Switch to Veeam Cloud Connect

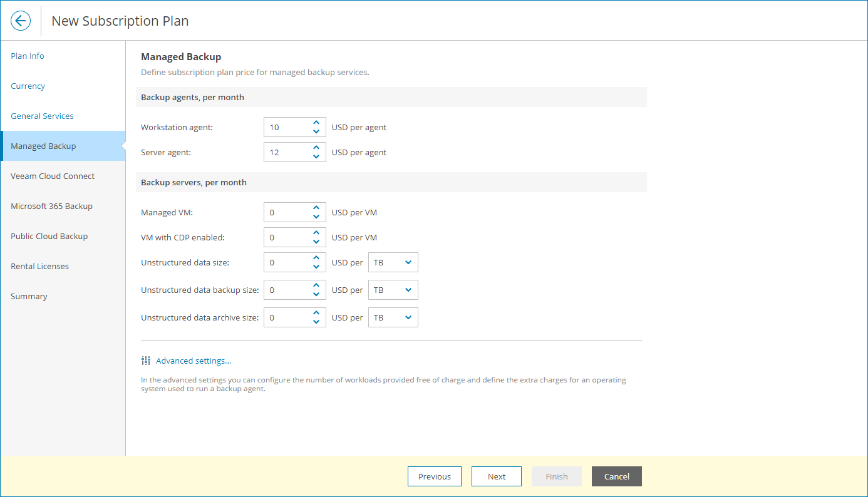pyautogui.click(x=52, y=176)
